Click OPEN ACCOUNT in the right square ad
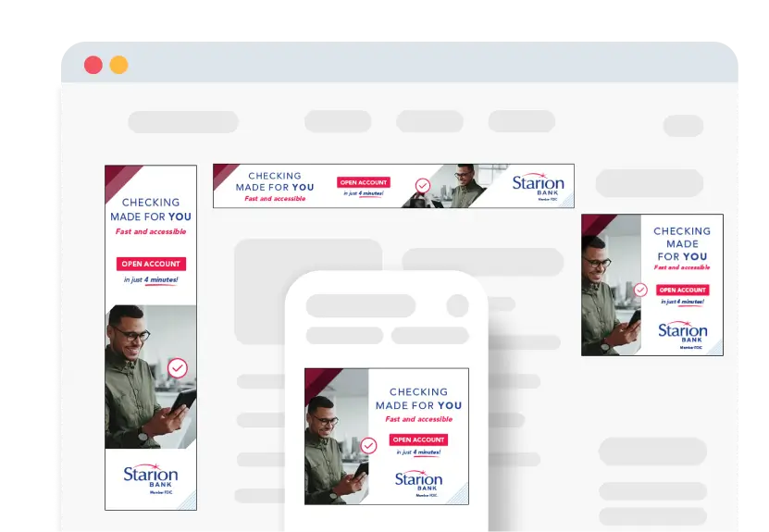The image size is (769, 532). pos(683,290)
